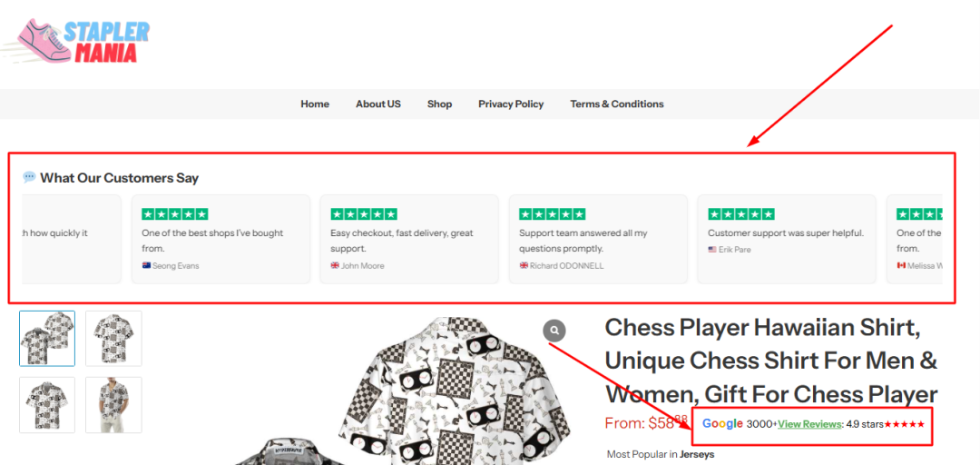Click the red stars rating icons

coord(905,424)
